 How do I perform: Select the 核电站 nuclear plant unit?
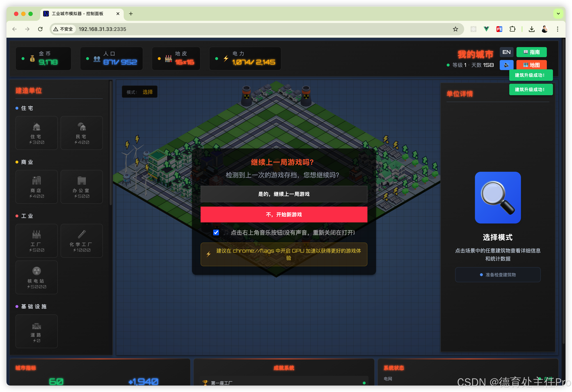pyautogui.click(x=36, y=277)
